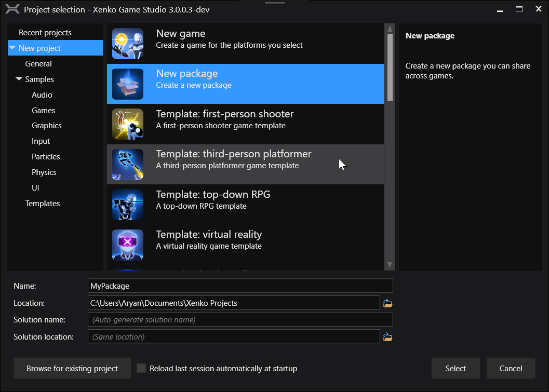Select the Games samples category
The width and height of the screenshot is (549, 392).
tap(44, 111)
